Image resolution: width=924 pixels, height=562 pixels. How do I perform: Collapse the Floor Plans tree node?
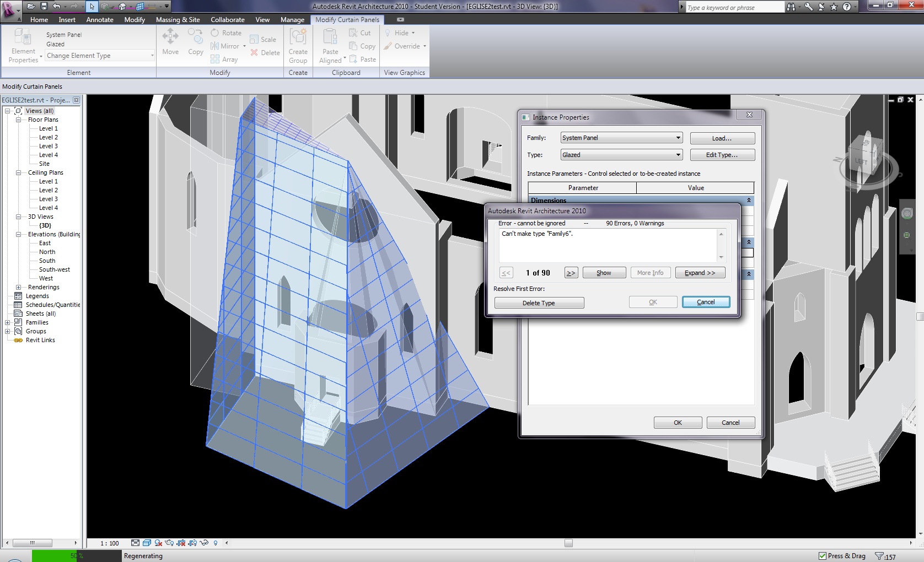[x=18, y=120]
